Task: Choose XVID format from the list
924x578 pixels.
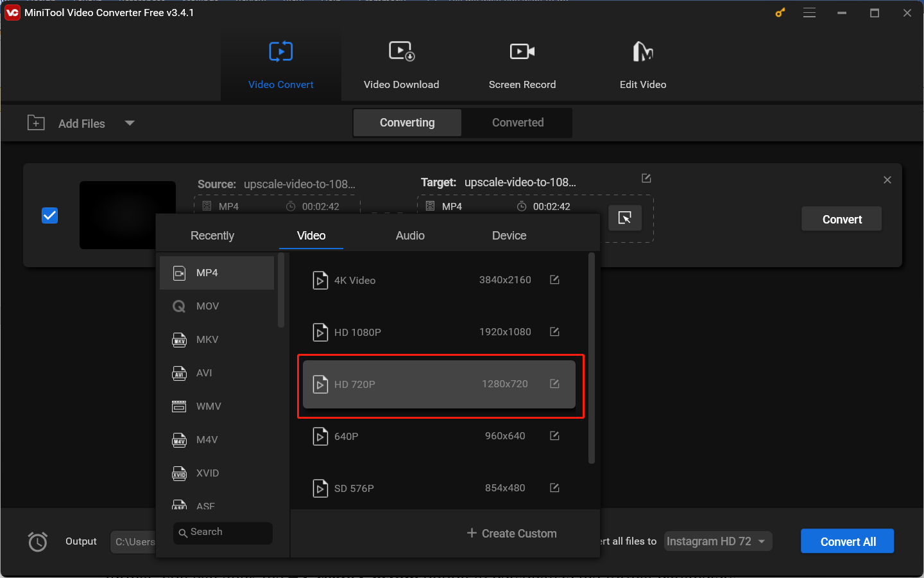Action: click(x=217, y=473)
